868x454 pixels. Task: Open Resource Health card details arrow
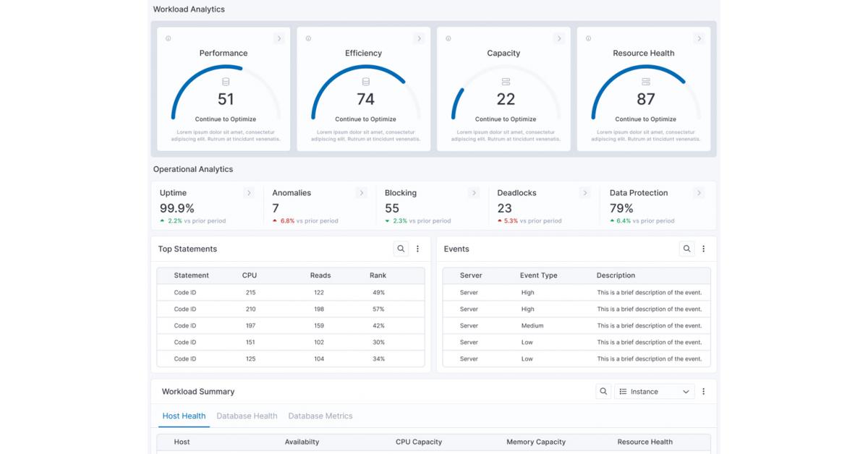[699, 39]
